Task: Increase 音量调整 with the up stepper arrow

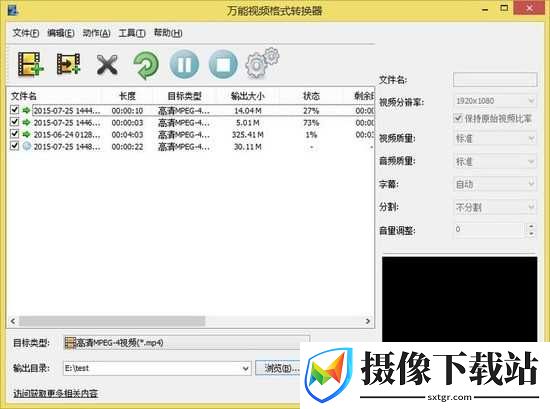Action: coord(531,227)
